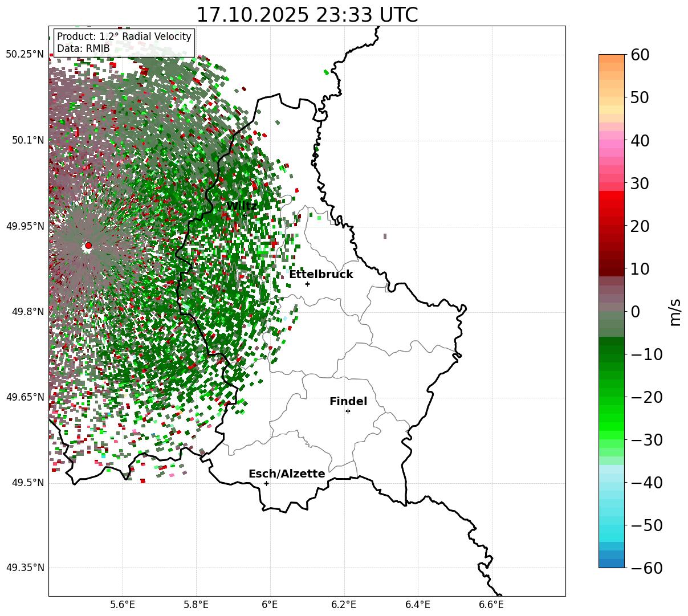
Task: Click the −30 tick label on colorbar
Action: click(646, 440)
